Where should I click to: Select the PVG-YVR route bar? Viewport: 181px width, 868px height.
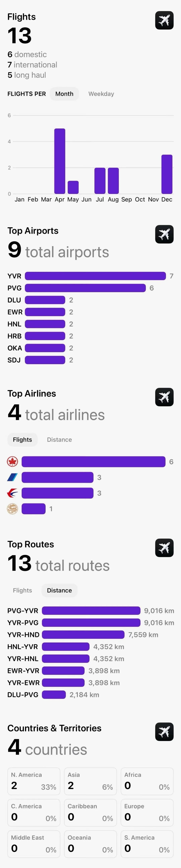click(91, 611)
